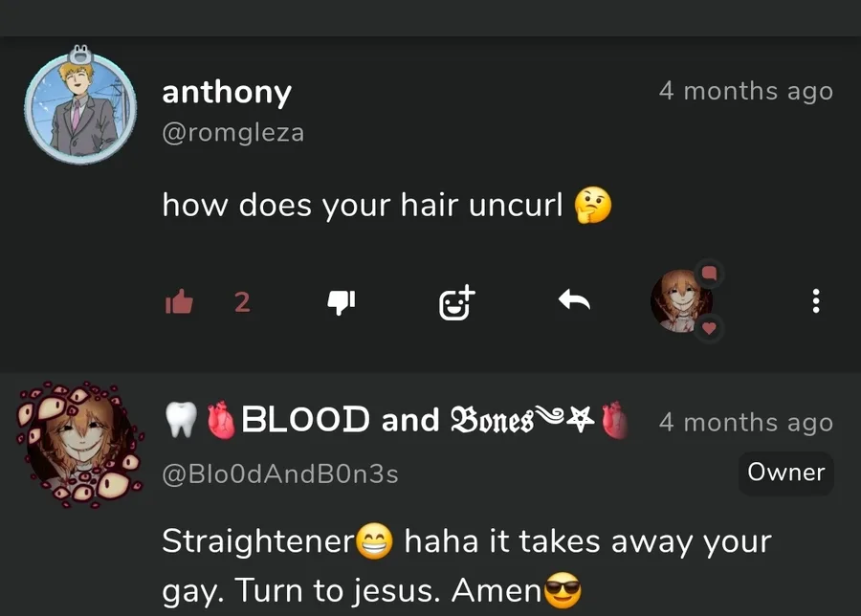This screenshot has height=616, width=861.
Task: Open anthony's profile picture
Action: [x=80, y=105]
